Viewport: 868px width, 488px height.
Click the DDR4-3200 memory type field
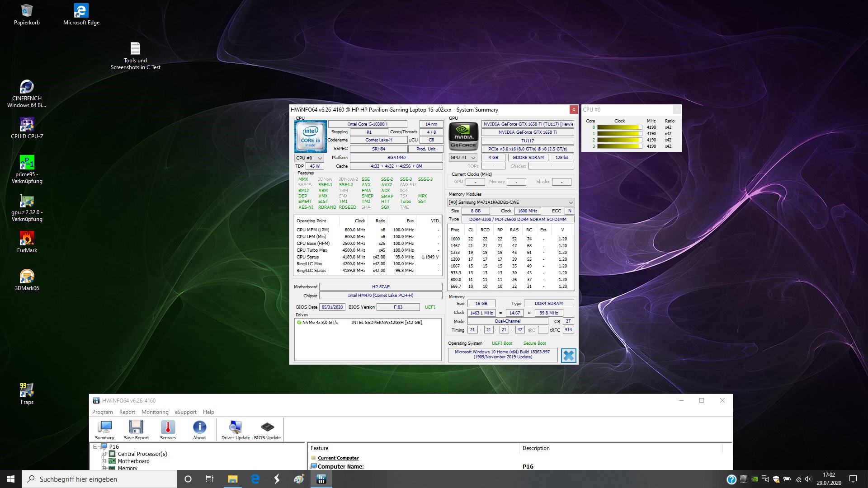click(518, 220)
